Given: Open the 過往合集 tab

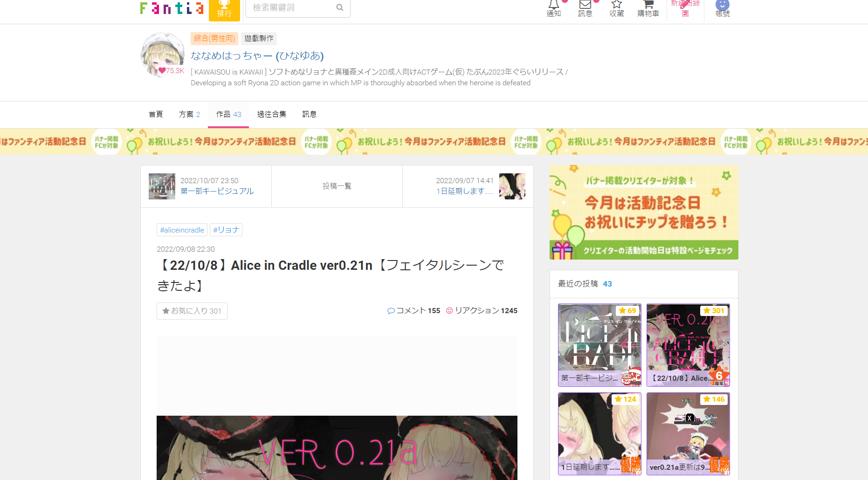Looking at the screenshot, I should [272, 114].
